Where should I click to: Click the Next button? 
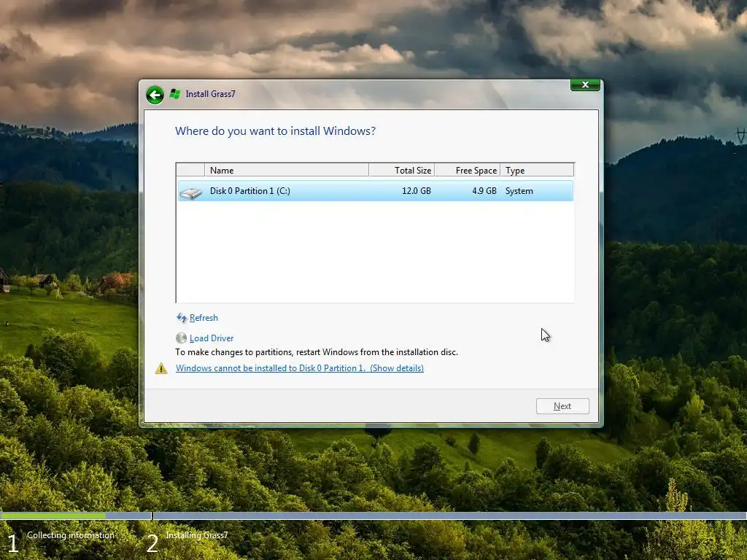point(562,406)
